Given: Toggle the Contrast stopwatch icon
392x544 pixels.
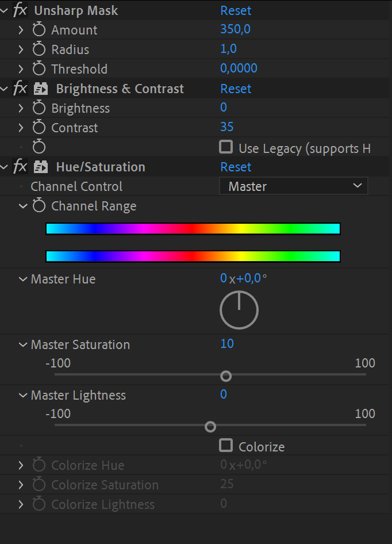Looking at the screenshot, I should tap(39, 128).
